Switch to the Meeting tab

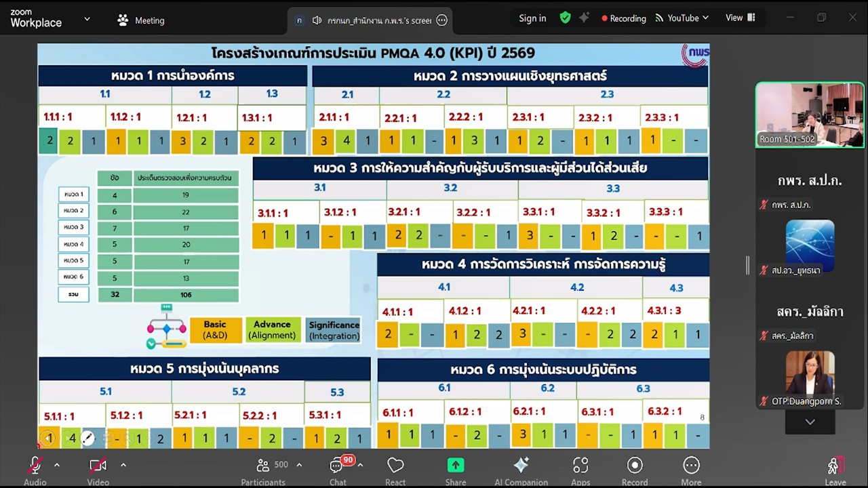coord(142,20)
